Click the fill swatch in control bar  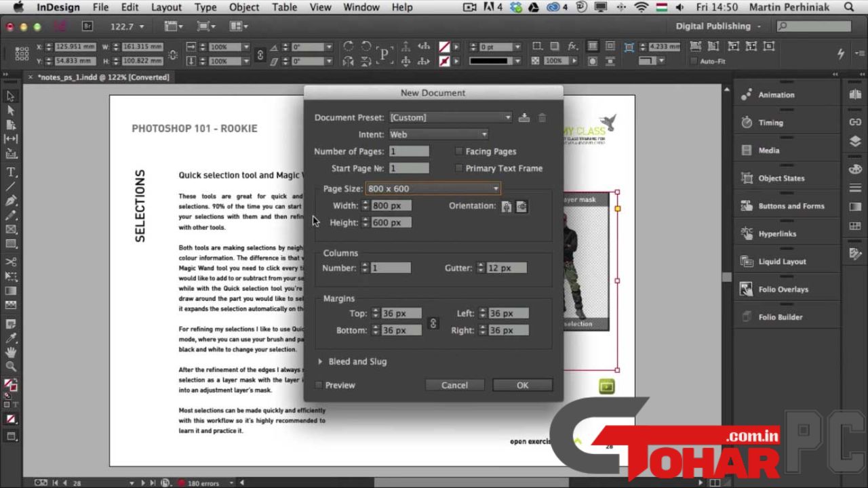point(444,47)
